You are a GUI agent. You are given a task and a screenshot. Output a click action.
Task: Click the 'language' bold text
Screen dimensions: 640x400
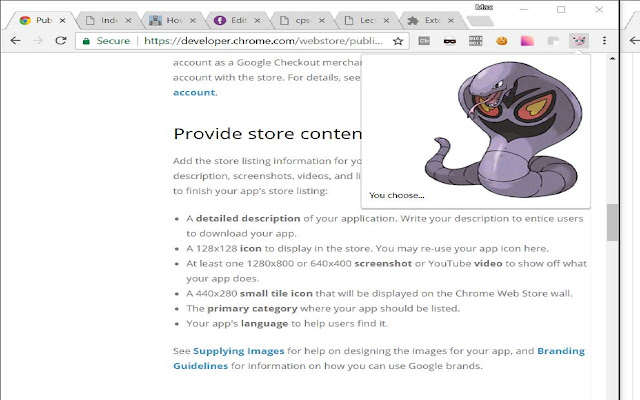[264, 324]
